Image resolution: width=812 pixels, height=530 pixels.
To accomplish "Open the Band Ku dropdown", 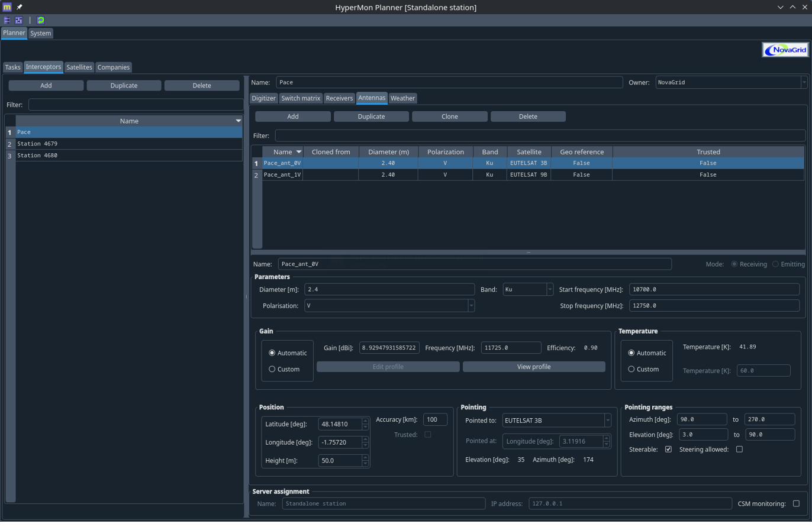I will [550, 289].
